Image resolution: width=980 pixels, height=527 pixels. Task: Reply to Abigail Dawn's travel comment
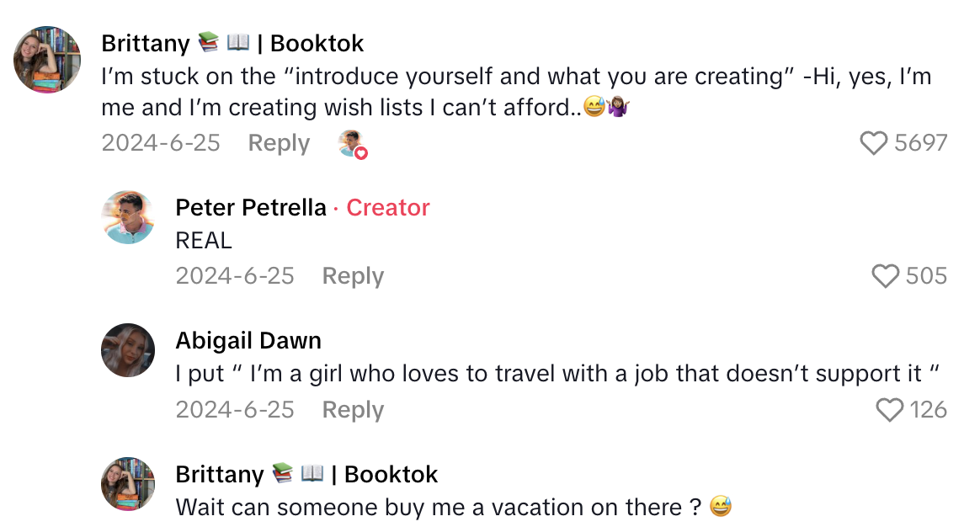(x=353, y=410)
